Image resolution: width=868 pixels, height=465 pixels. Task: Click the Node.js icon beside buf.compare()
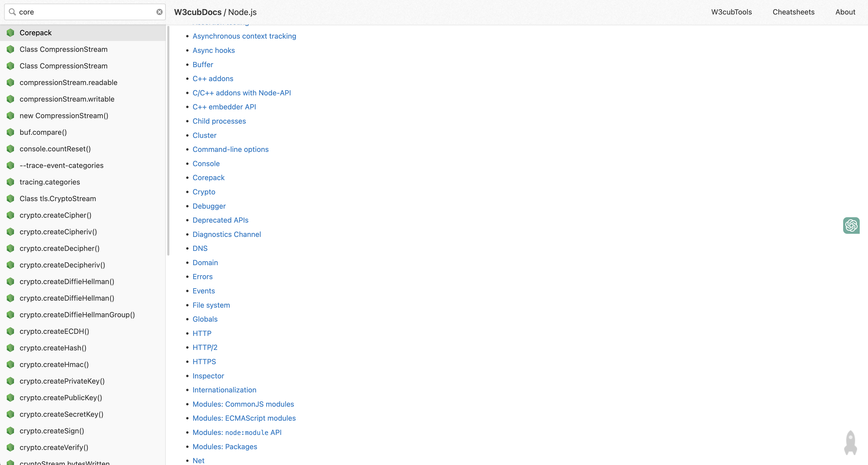point(10,132)
